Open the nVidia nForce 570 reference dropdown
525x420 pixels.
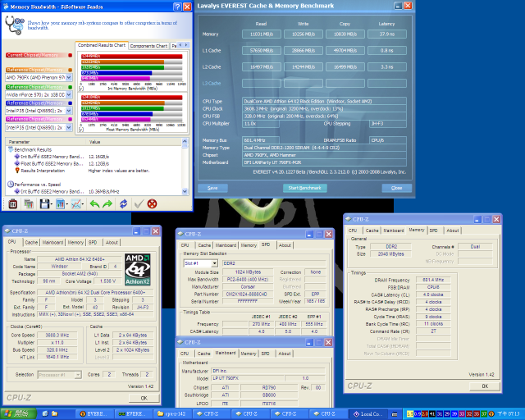(x=69, y=95)
